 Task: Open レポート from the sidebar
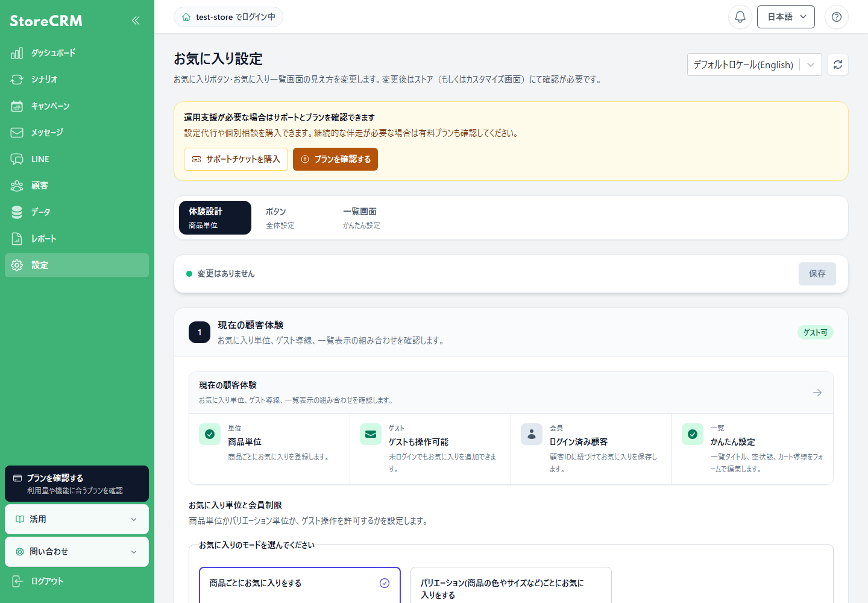click(77, 239)
